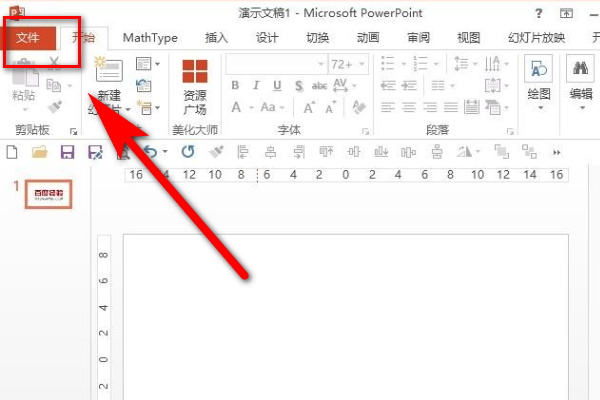Toggle Underline formatting
The image size is (600, 400).
click(278, 86)
